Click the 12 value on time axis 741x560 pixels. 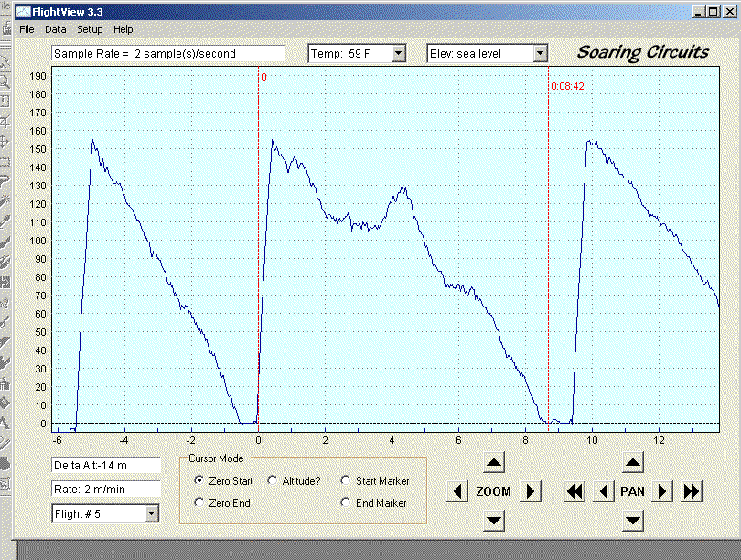(x=659, y=440)
